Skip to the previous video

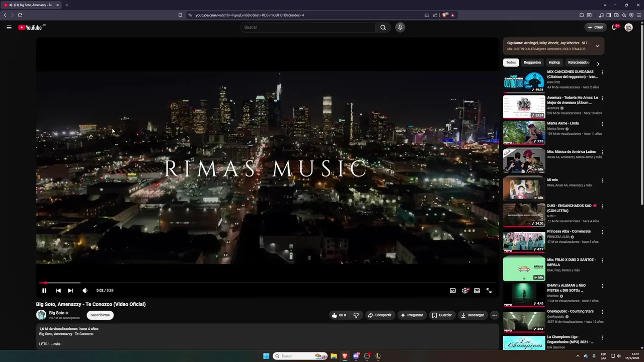click(x=58, y=290)
